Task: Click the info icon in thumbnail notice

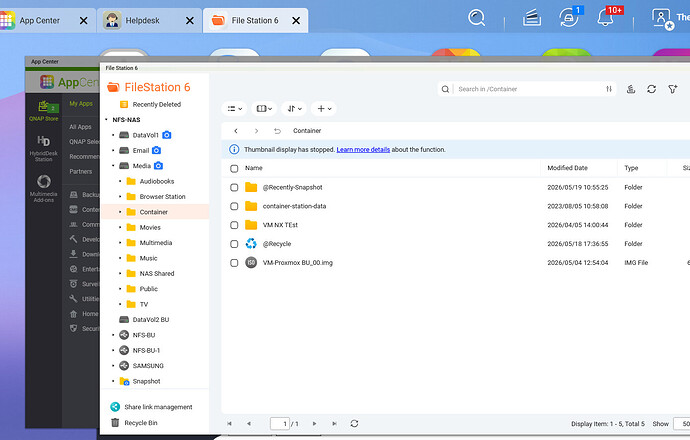Action: [234, 150]
